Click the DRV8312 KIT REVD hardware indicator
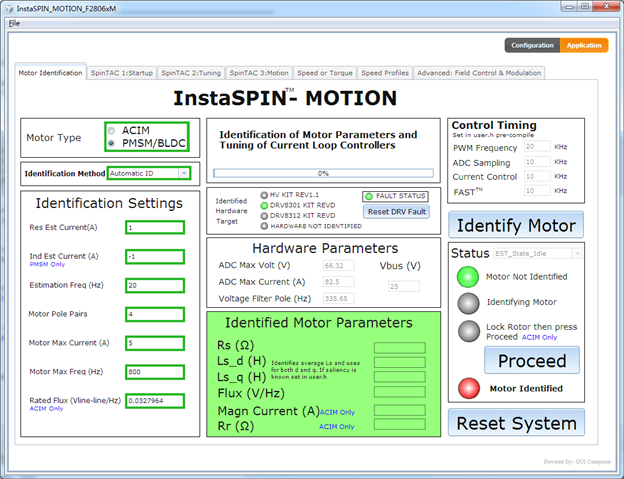The image size is (624, 479). point(264,215)
